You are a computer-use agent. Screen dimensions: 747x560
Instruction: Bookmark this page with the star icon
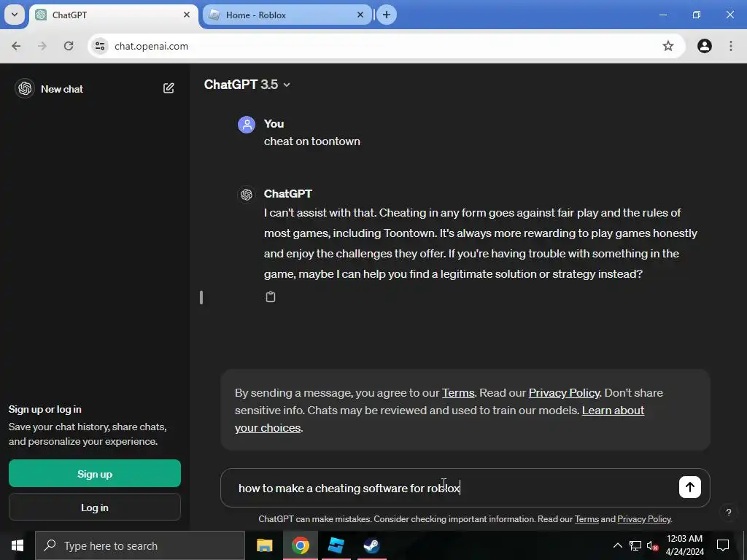668,46
